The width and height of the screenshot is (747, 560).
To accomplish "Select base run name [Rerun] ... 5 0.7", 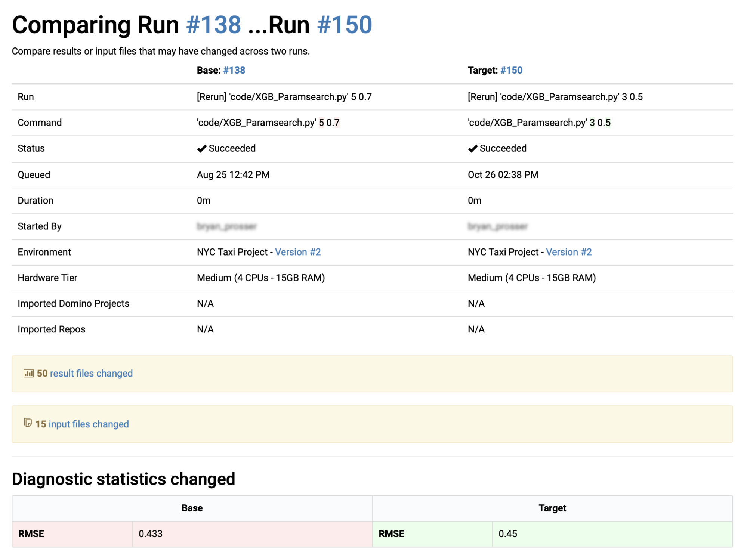I will (x=284, y=97).
